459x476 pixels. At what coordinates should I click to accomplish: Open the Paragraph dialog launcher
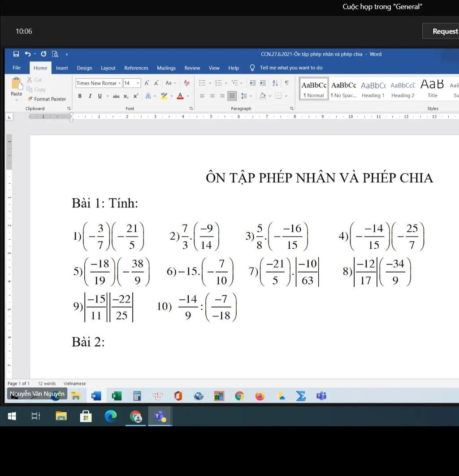292,108
